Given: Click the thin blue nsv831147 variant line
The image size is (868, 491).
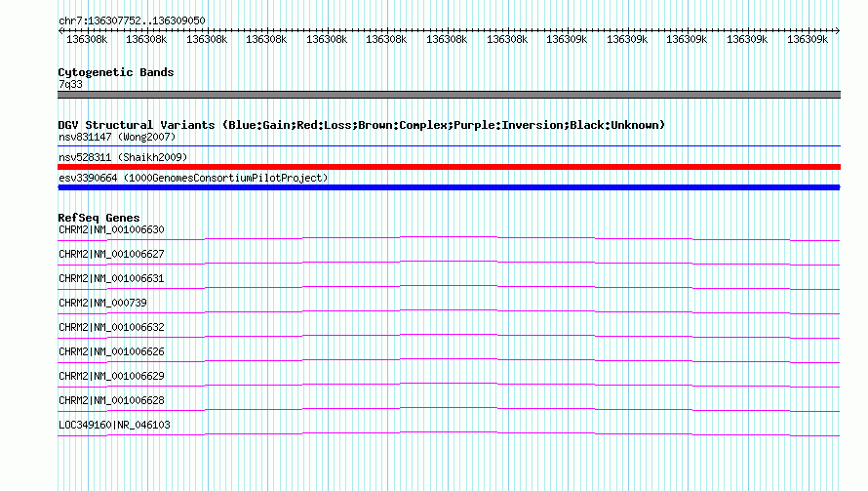Looking at the screenshot, I should tap(449, 146).
